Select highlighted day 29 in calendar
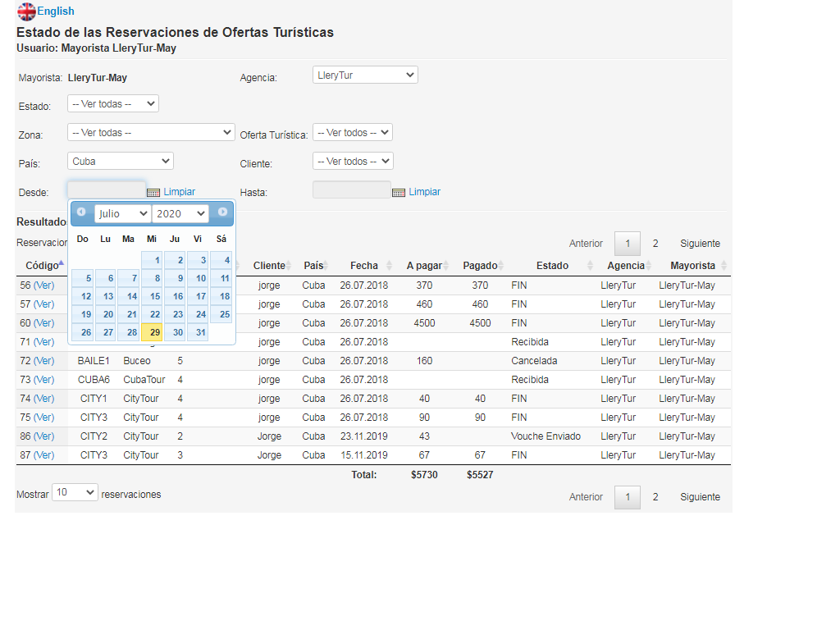The width and height of the screenshot is (840, 630). (152, 332)
